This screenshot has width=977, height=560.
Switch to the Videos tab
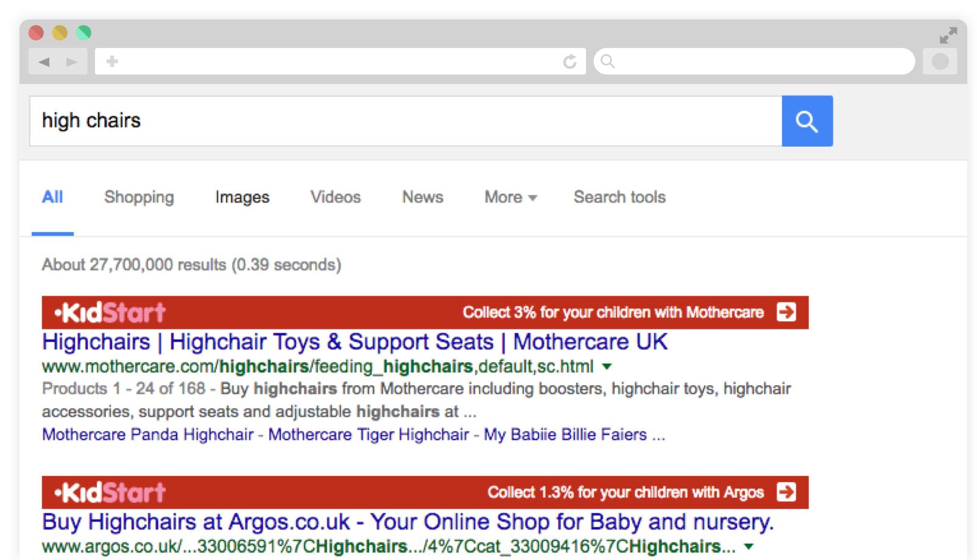coord(336,197)
